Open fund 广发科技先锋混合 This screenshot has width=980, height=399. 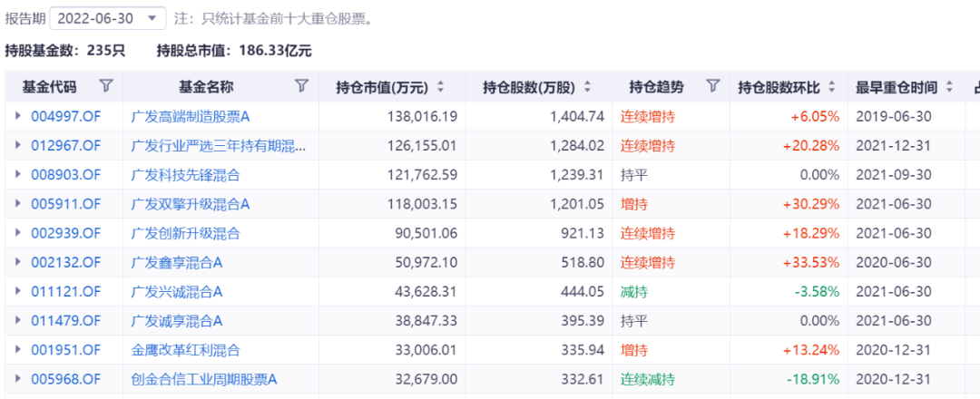pyautogui.click(x=186, y=175)
